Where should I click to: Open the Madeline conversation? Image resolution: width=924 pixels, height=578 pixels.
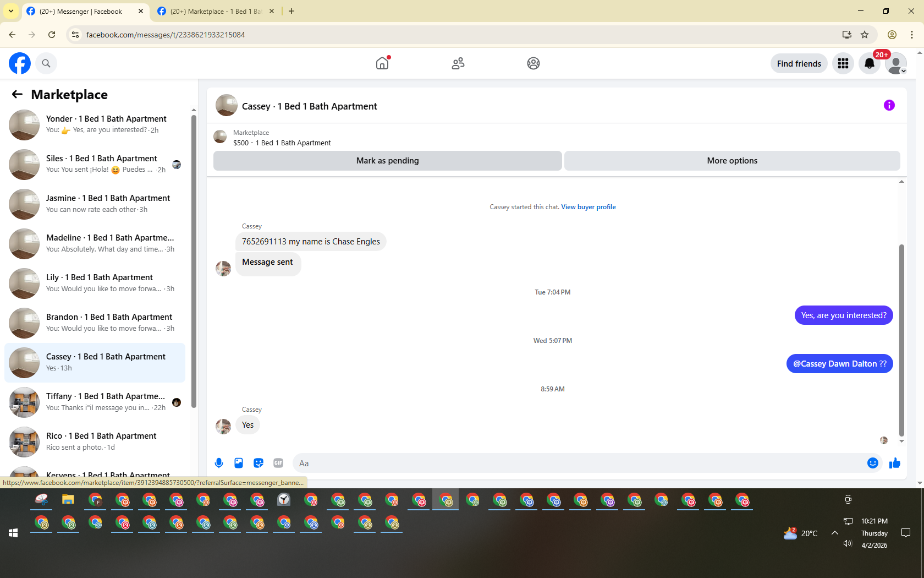pos(95,244)
